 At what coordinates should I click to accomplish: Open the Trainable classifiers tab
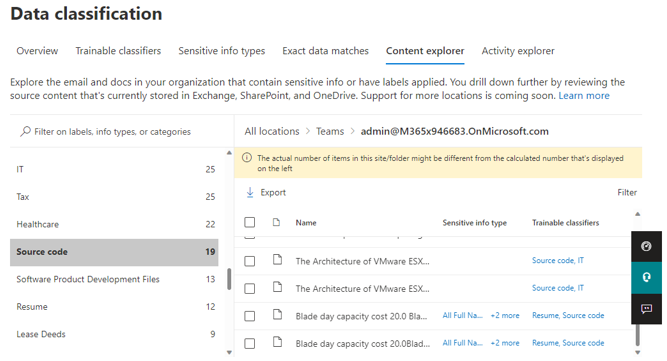point(118,51)
